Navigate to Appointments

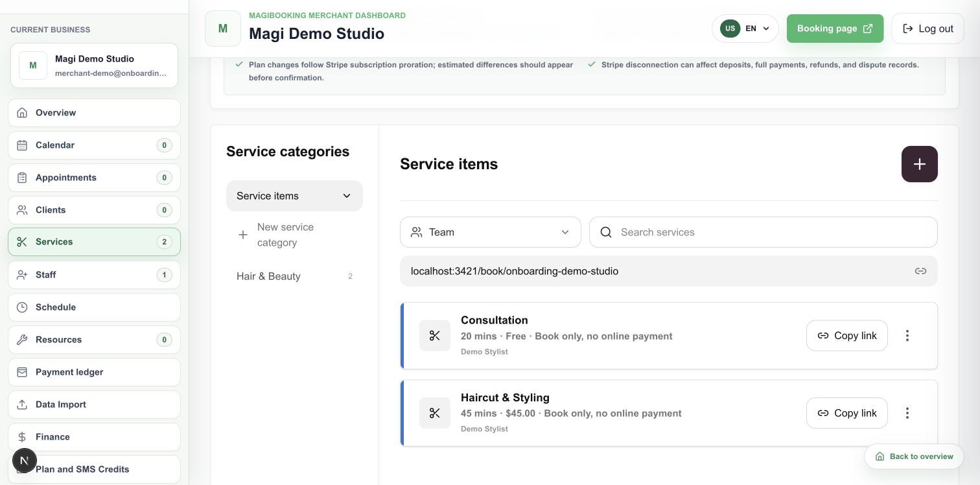pyautogui.click(x=94, y=178)
